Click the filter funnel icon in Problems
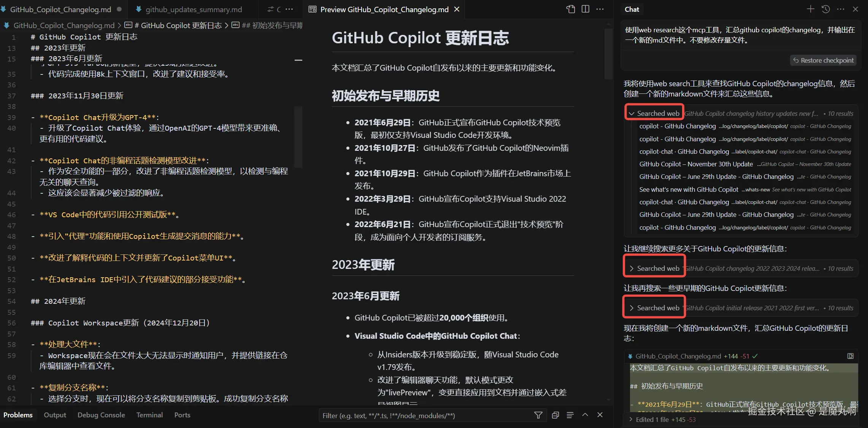Screen dimensions: 868x428 pyautogui.click(x=538, y=415)
